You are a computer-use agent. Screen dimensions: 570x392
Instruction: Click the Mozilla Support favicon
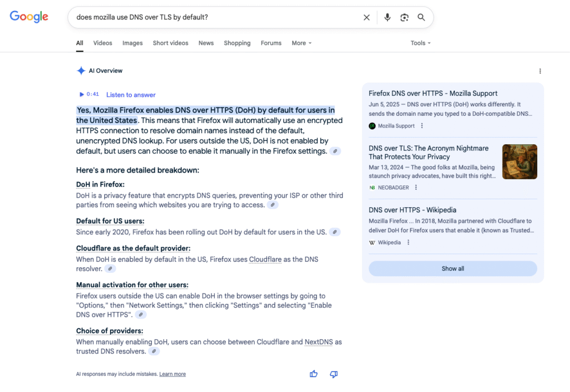click(x=372, y=126)
